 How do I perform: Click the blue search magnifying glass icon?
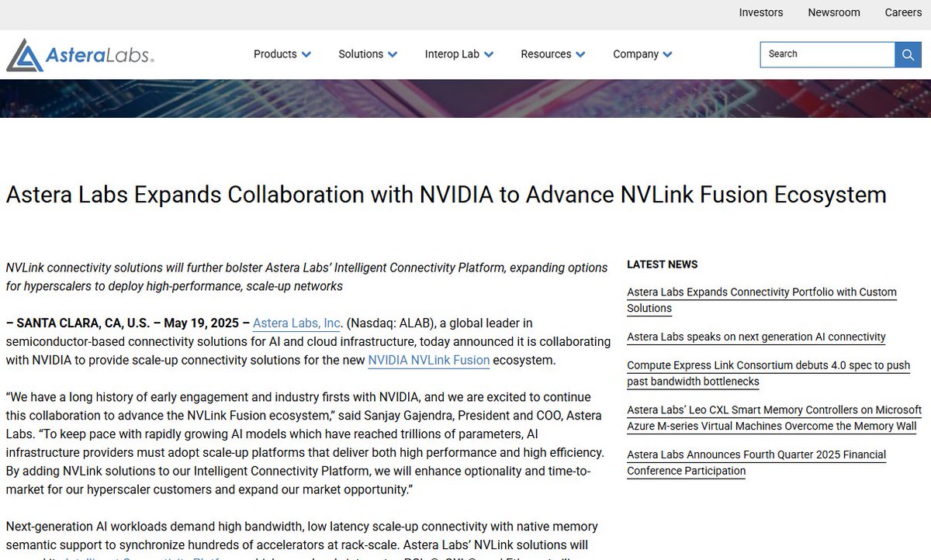coord(908,54)
